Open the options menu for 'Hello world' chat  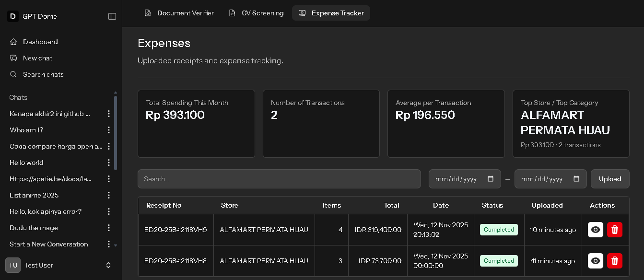point(109,163)
